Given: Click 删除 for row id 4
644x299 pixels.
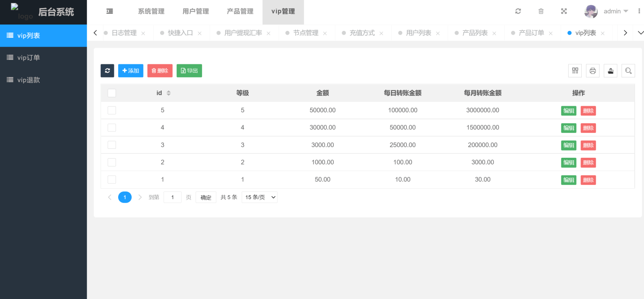Looking at the screenshot, I should point(588,128).
